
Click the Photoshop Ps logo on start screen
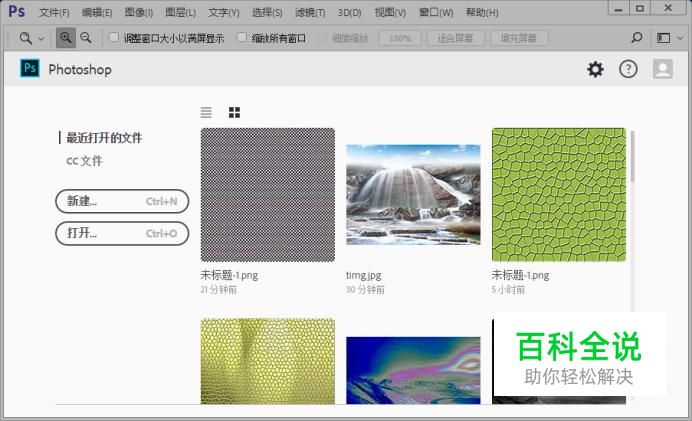(x=30, y=68)
